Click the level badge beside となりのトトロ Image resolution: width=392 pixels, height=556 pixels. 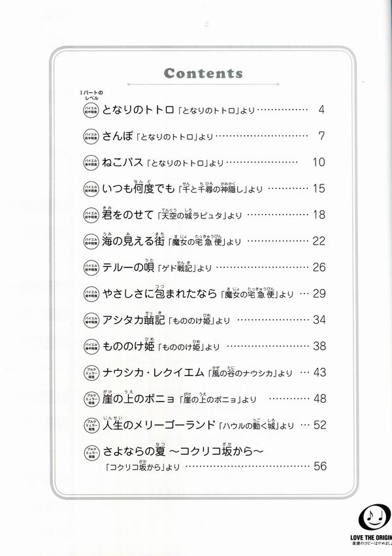91,110
